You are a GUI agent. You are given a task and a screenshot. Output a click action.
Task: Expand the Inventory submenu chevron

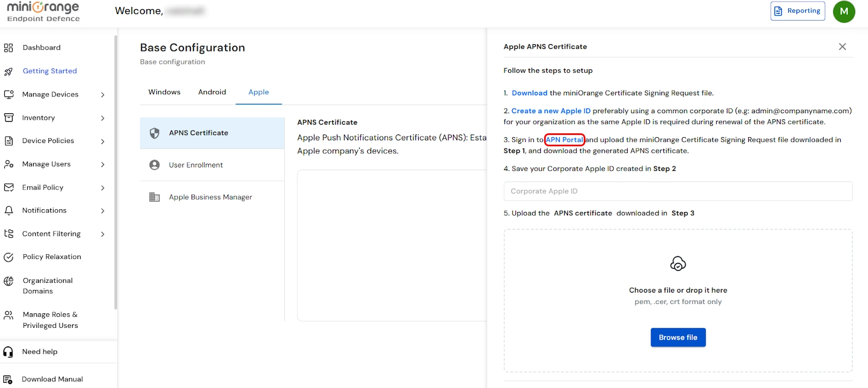coord(103,118)
